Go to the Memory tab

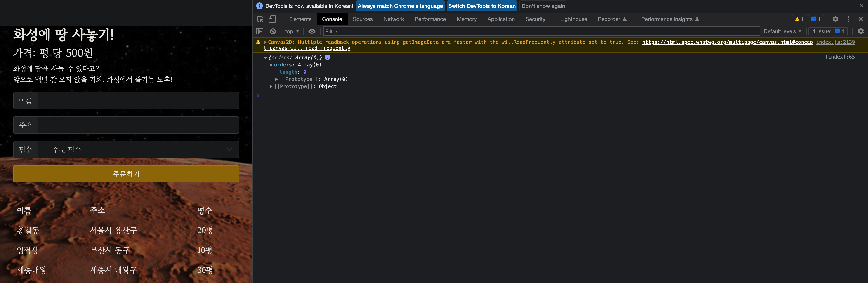pos(467,19)
